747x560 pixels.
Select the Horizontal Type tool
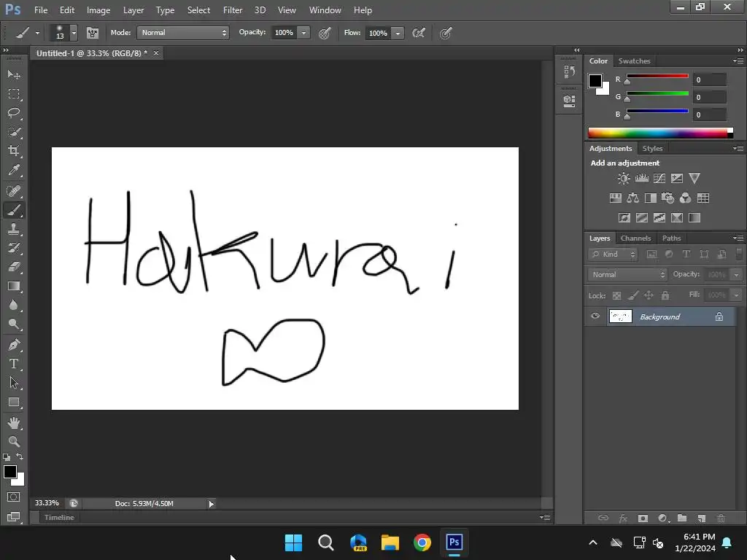coord(14,364)
